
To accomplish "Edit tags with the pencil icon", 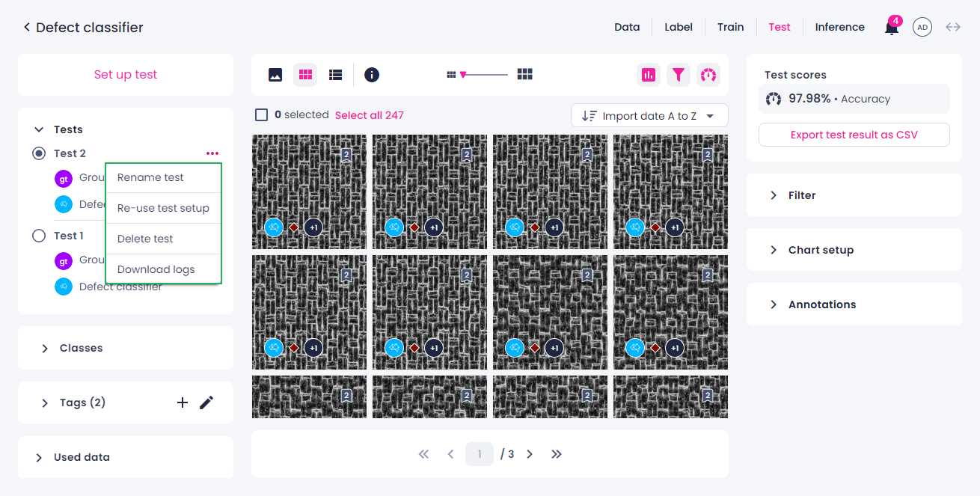I will (206, 402).
